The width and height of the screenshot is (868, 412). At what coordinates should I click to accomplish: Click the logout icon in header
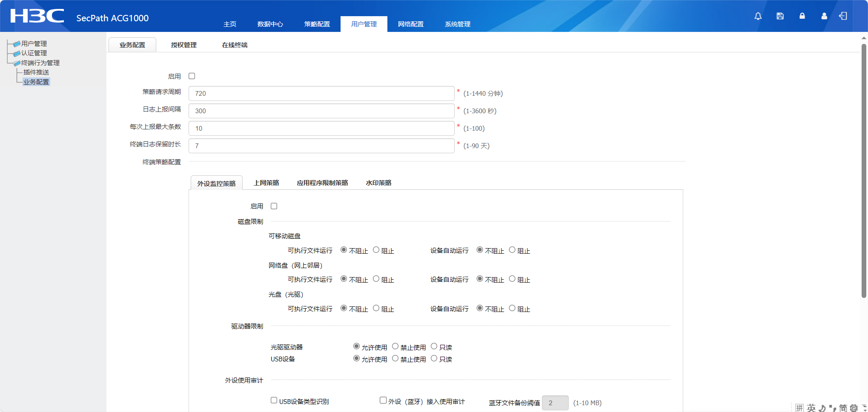(x=843, y=16)
